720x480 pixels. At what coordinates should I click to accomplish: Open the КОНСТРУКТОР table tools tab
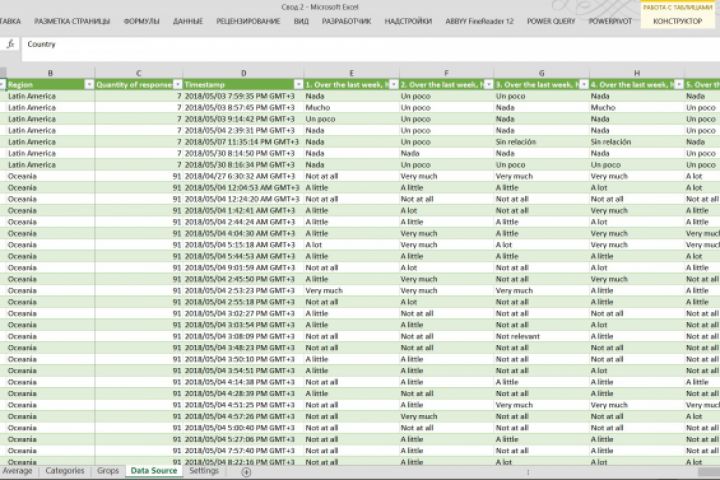[x=677, y=21]
